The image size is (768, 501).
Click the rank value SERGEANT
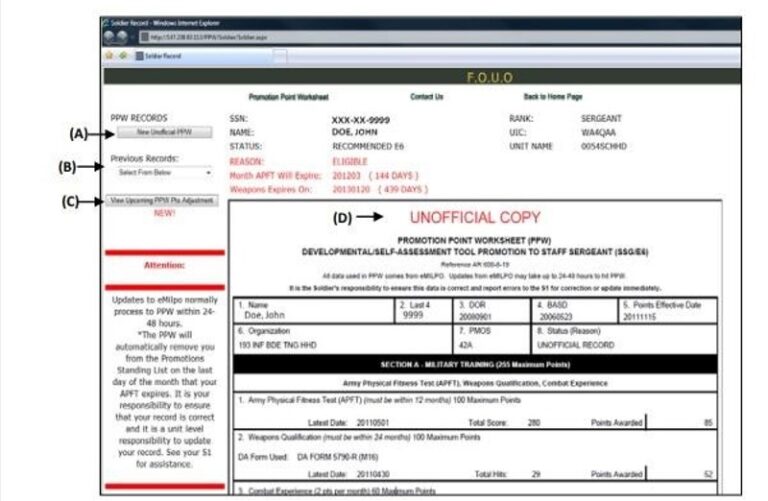click(601, 119)
